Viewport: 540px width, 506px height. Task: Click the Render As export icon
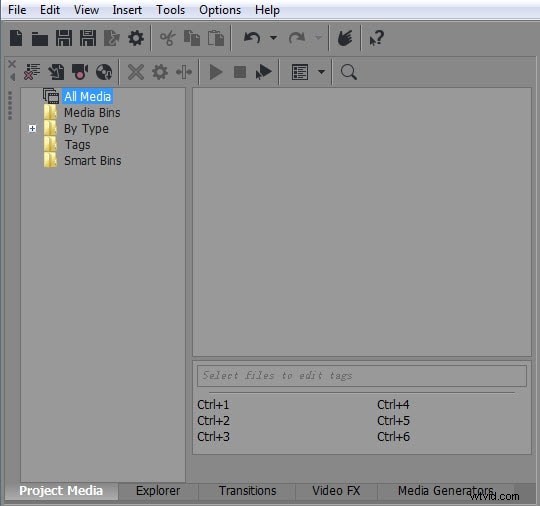(112, 38)
